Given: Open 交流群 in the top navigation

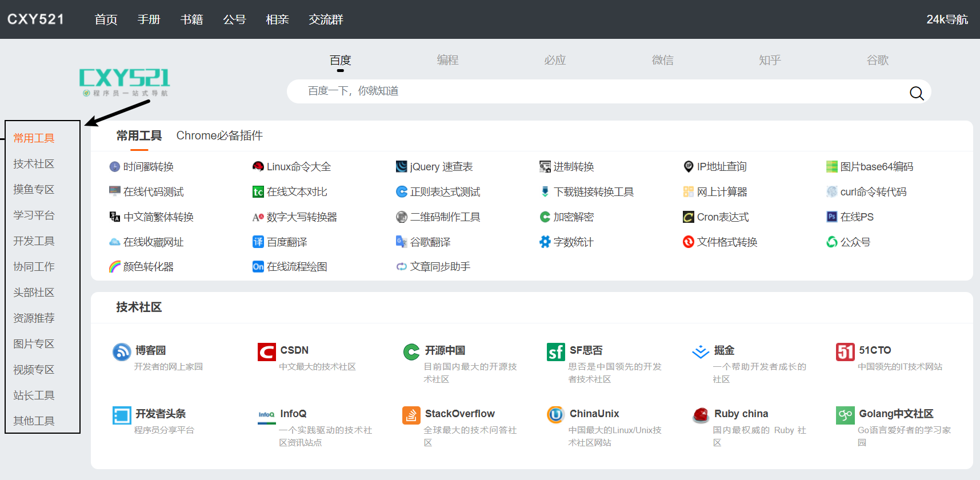Looking at the screenshot, I should pos(326,19).
